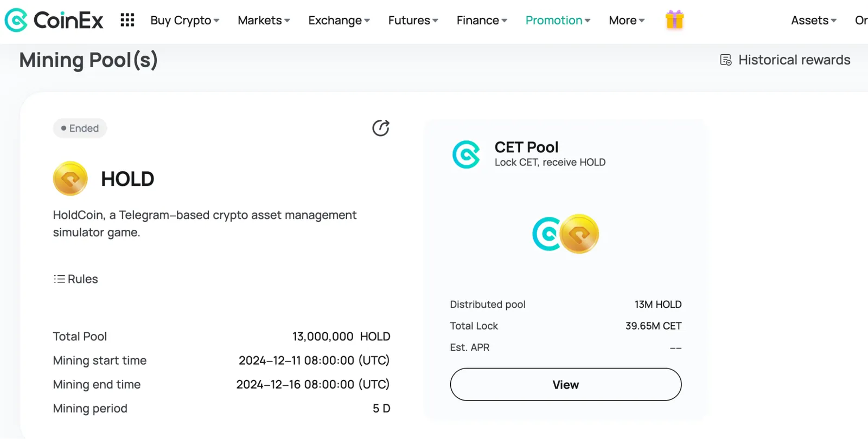This screenshot has width=868, height=439.
Task: Click the paired CET and HOLD coins image
Action: point(565,234)
